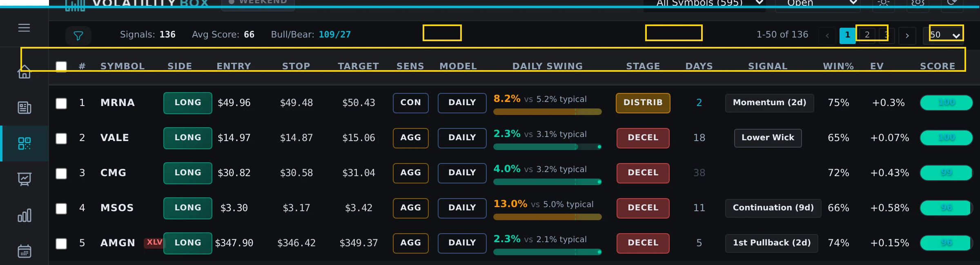Sort by the SENS column header

point(410,66)
